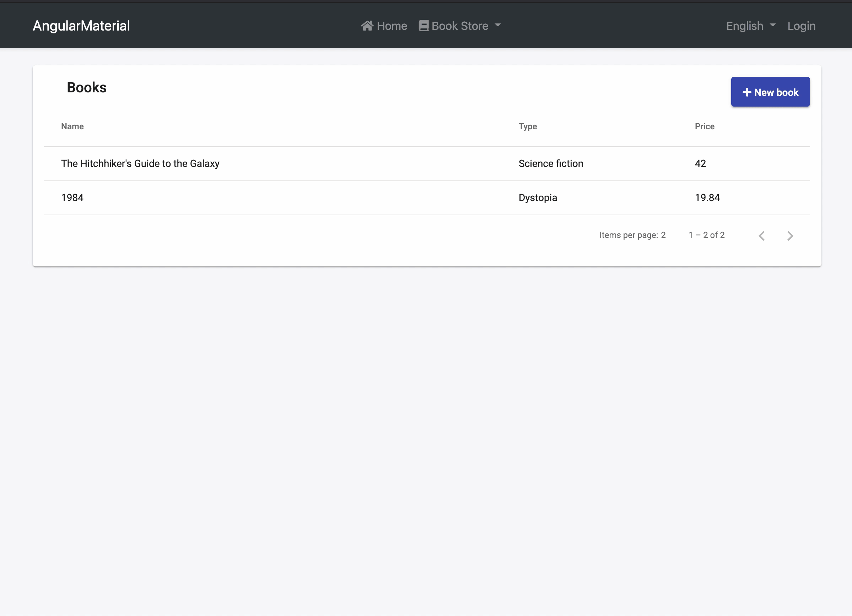Click the Login link
Screen dimensions: 852x616
[801, 26]
